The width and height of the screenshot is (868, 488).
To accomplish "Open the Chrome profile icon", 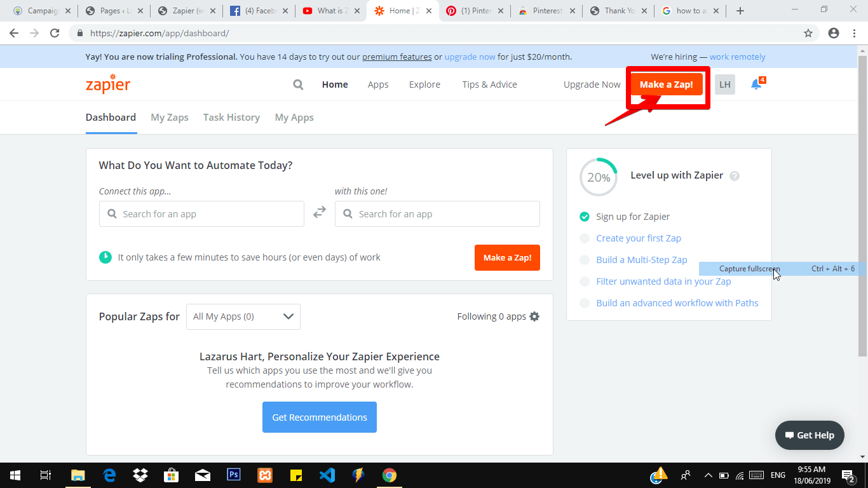I will coord(834,33).
